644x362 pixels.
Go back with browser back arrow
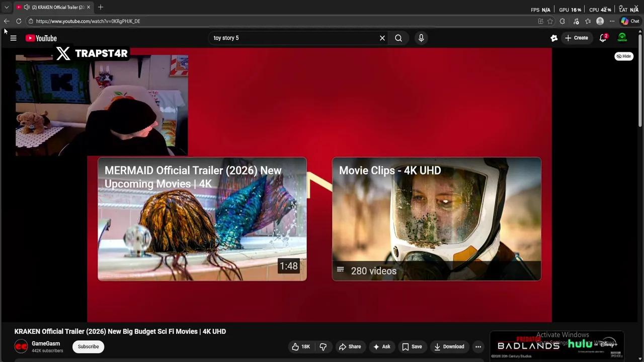pyautogui.click(x=7, y=21)
